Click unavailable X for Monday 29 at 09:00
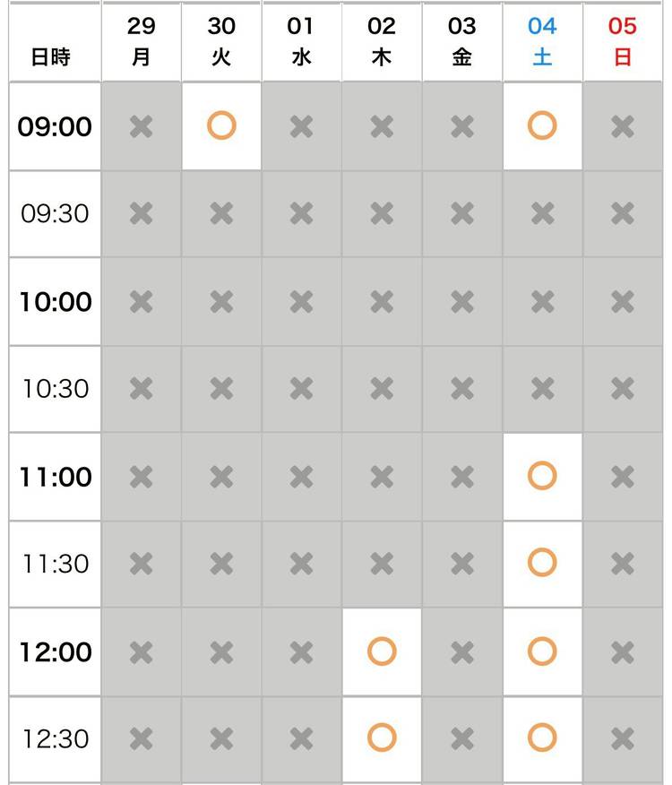The width and height of the screenshot is (672, 785). tap(141, 126)
